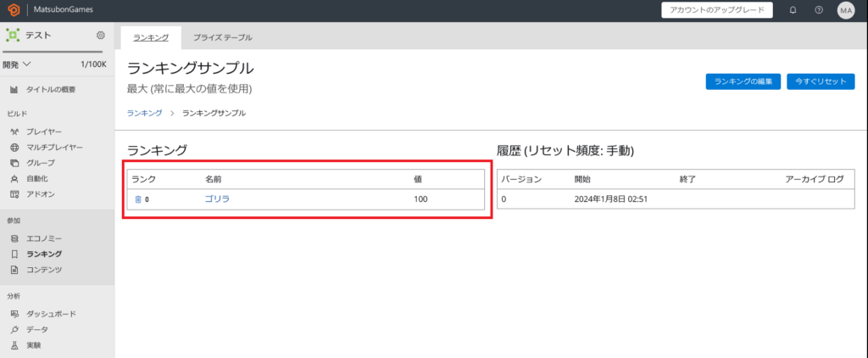Click the ランキング bookmark icon in sidebar

(15, 255)
